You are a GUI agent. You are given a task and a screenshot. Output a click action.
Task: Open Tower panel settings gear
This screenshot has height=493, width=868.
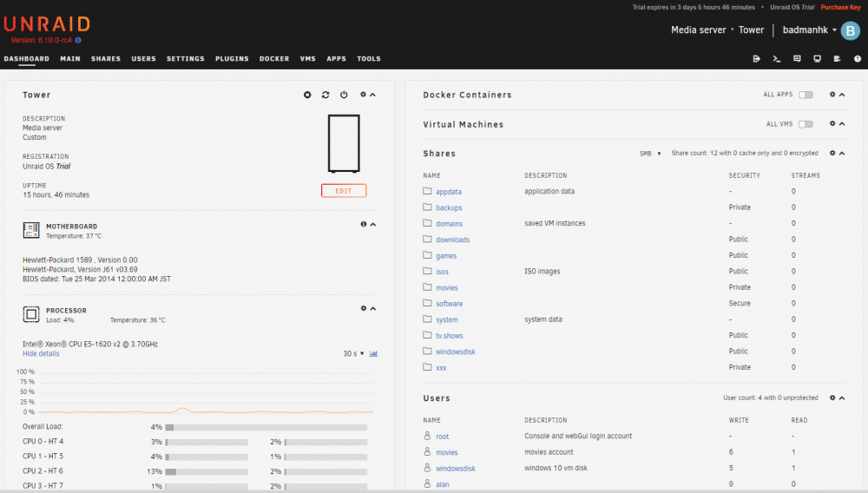(363, 94)
